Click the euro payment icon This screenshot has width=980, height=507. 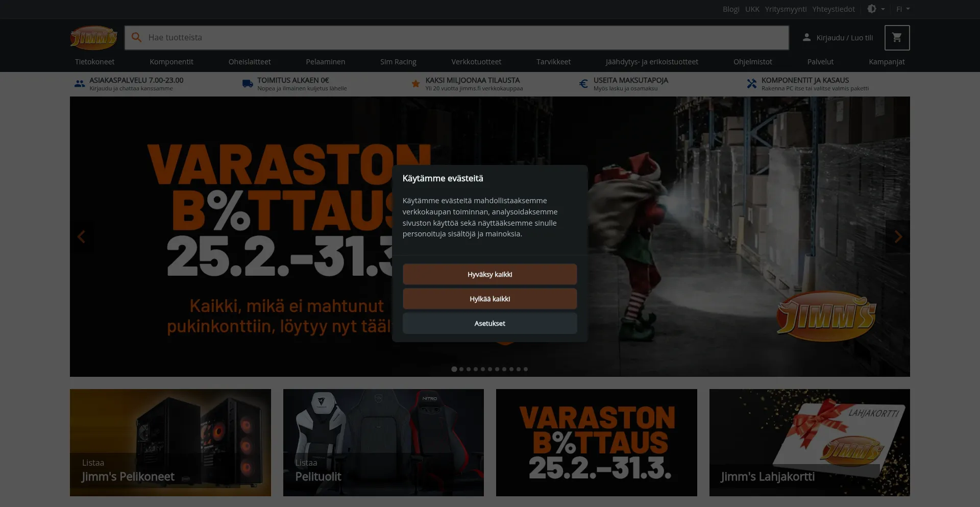pos(583,84)
